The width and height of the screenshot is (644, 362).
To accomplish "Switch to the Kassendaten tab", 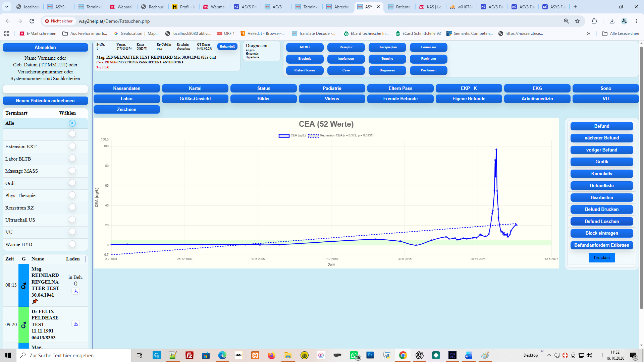I will click(127, 88).
